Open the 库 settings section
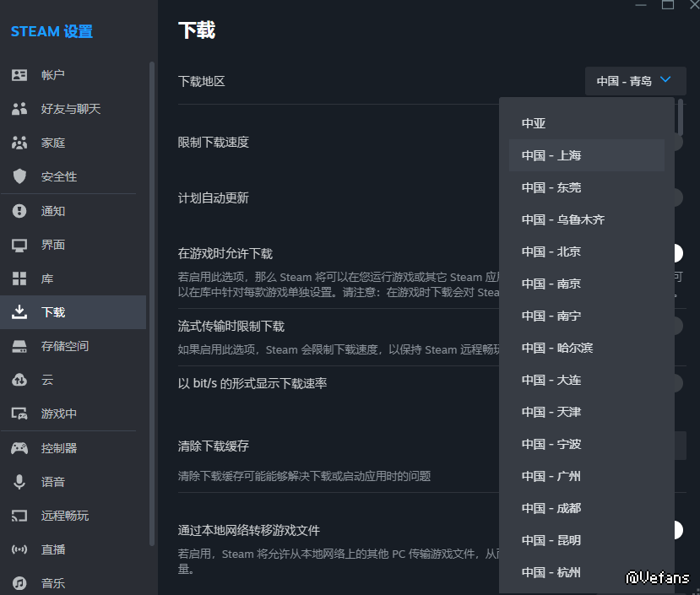 (x=73, y=279)
